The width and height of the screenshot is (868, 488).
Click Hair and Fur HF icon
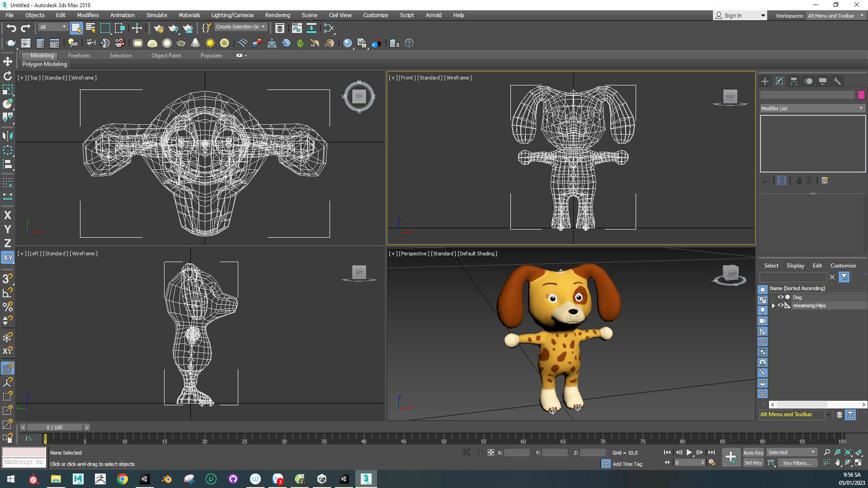(315, 43)
